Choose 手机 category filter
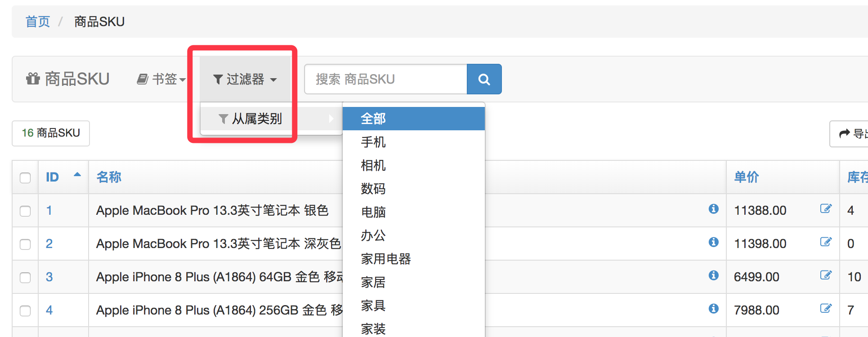Screen dimensions: 868x337 (414, 142)
